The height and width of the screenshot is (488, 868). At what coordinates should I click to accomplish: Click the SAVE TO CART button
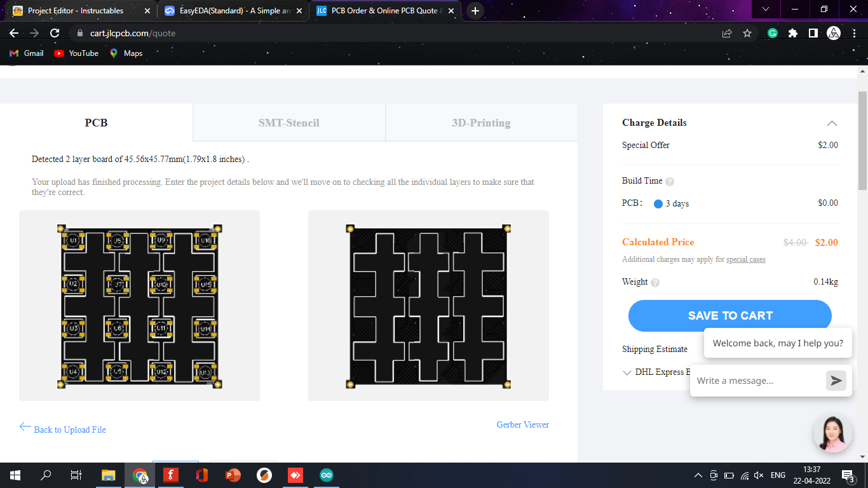tap(729, 315)
